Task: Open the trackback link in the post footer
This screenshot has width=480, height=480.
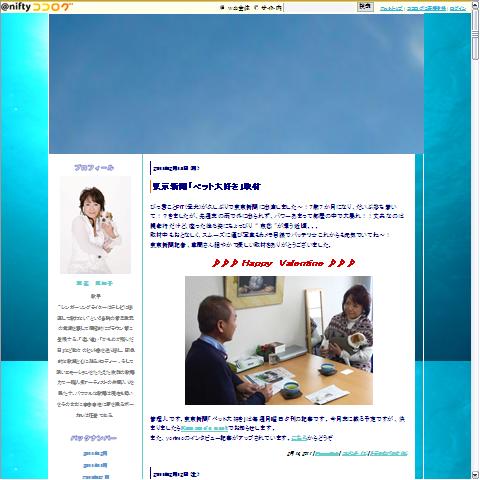Action: point(389,453)
